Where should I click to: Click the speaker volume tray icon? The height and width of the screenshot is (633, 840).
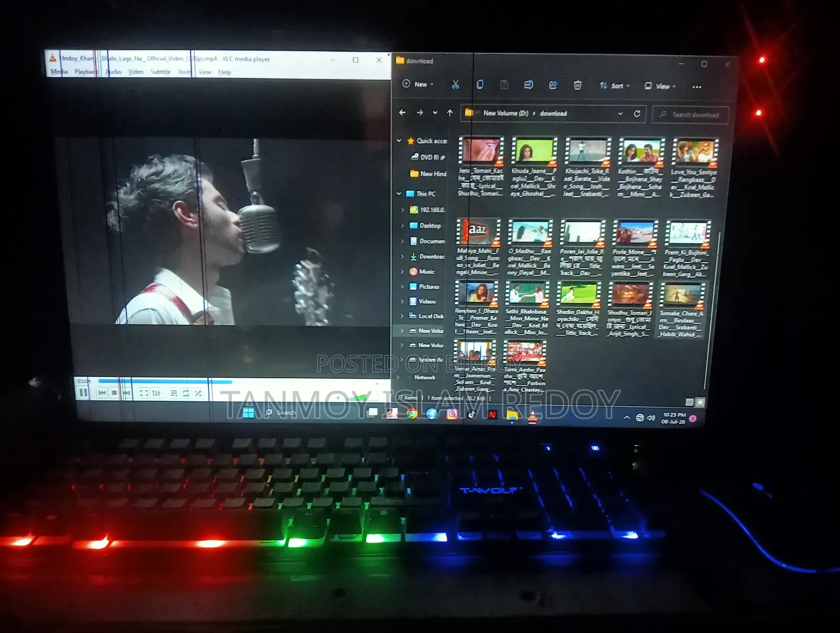point(651,418)
